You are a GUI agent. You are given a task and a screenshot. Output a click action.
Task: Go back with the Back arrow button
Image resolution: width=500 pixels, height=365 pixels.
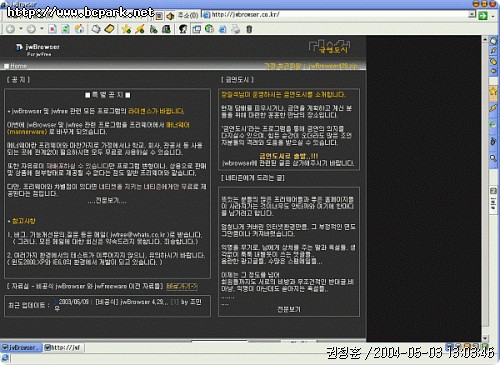(x=10, y=29)
